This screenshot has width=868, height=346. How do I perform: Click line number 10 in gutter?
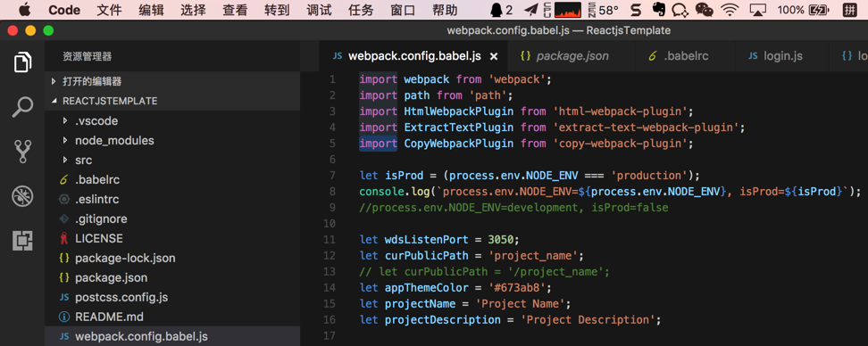(330, 224)
